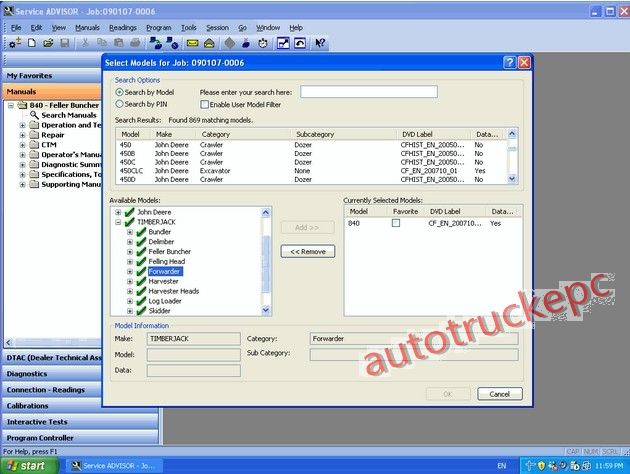Click the clipboard paste icon

click(x=119, y=43)
